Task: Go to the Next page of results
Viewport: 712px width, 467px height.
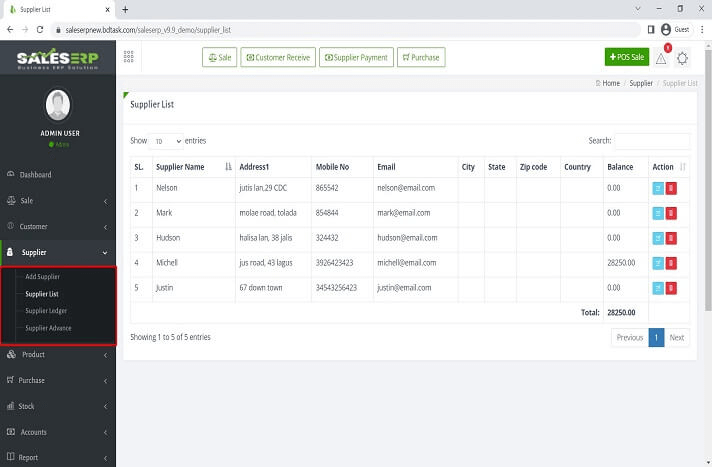Action: pos(677,338)
